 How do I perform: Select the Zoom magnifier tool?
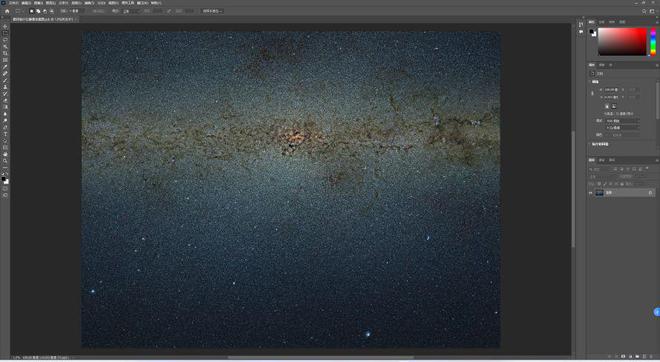click(5, 161)
